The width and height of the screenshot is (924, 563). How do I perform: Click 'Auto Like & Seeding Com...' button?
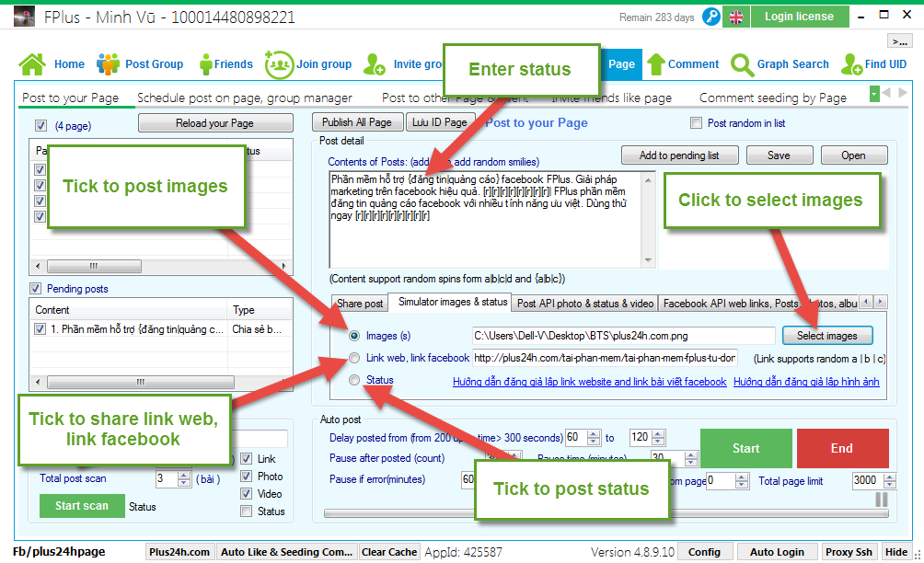coord(286,552)
